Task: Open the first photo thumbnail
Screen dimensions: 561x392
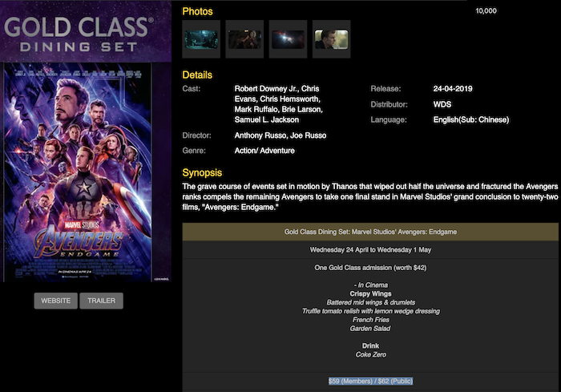Action: tap(201, 39)
